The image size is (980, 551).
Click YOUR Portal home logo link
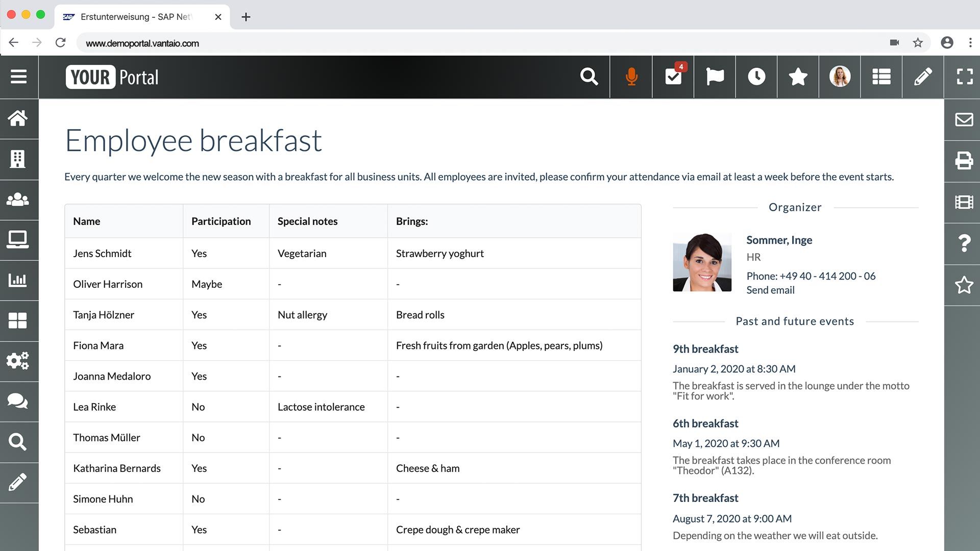point(112,77)
